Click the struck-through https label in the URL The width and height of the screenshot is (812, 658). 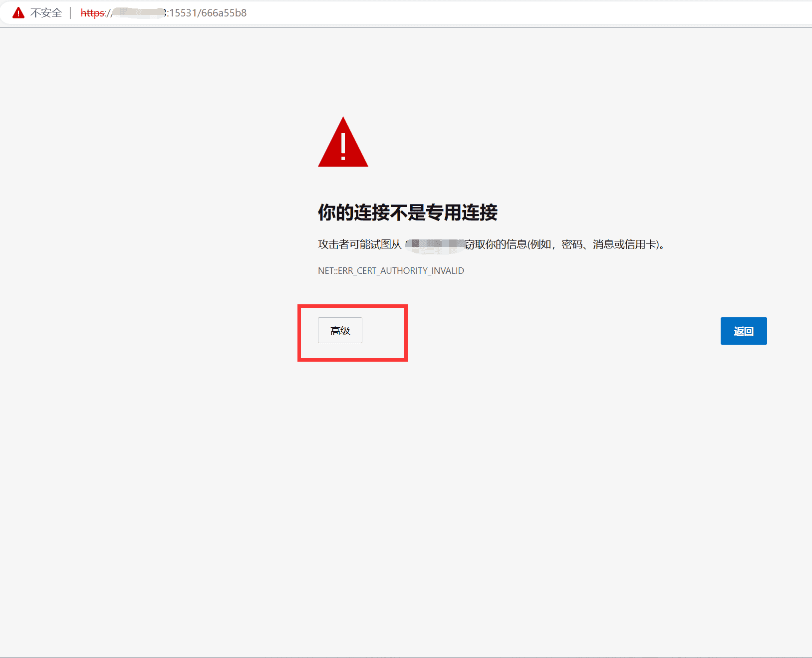pyautogui.click(x=93, y=13)
